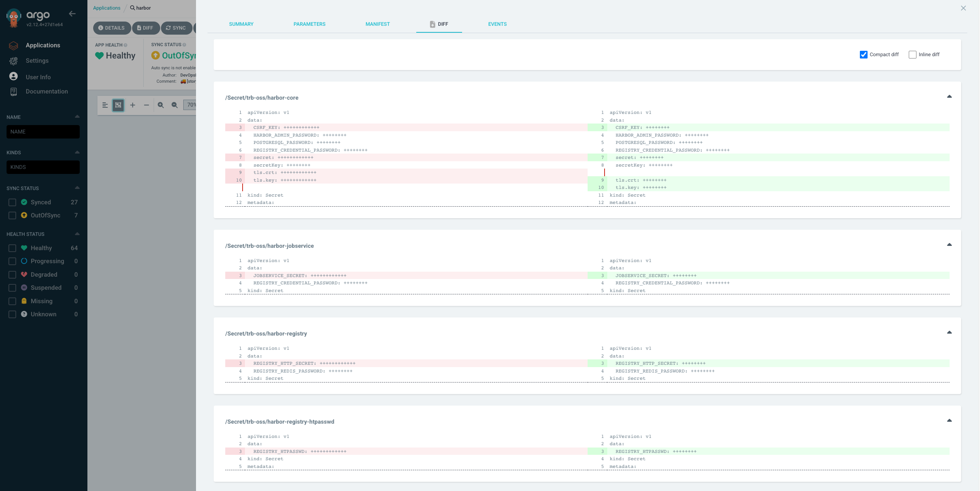Collapse the harbor-core secret diff

949,97
